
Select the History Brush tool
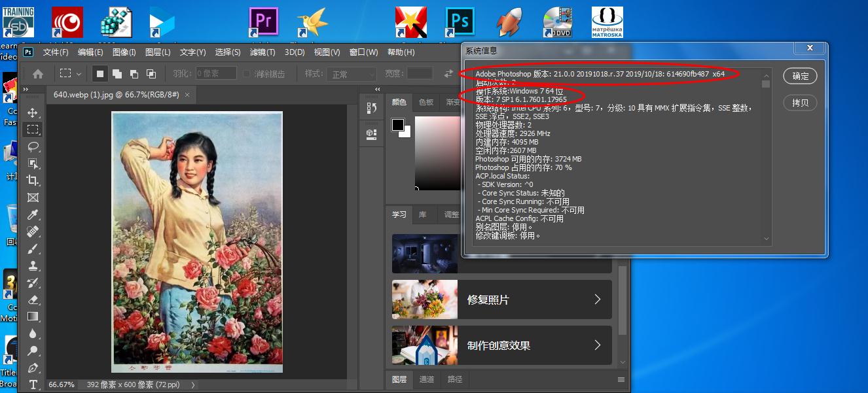tap(33, 282)
